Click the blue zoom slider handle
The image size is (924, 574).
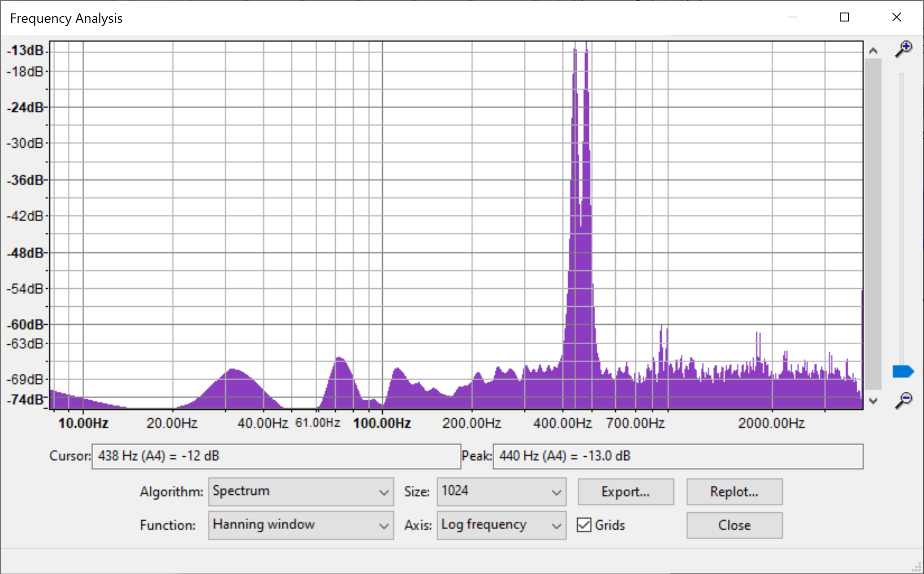click(x=903, y=372)
